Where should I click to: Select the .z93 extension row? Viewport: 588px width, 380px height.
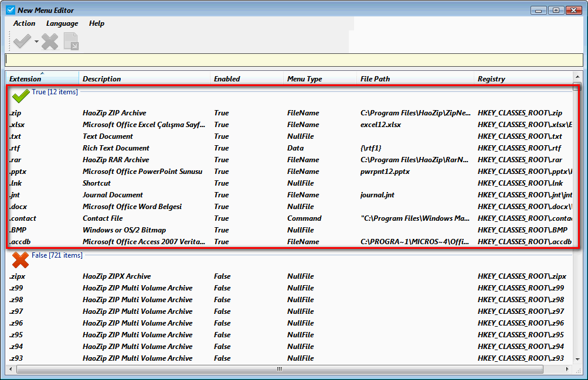290,358
